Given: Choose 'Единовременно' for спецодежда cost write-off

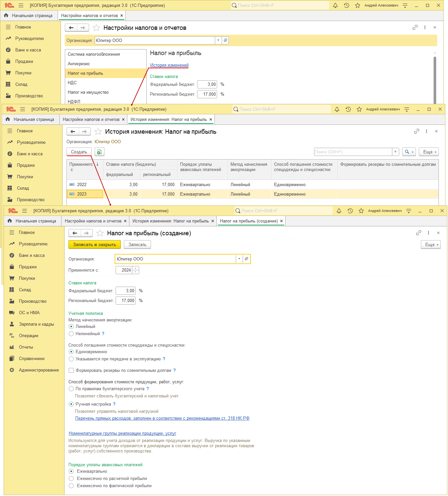Looking at the screenshot, I should pos(71,352).
